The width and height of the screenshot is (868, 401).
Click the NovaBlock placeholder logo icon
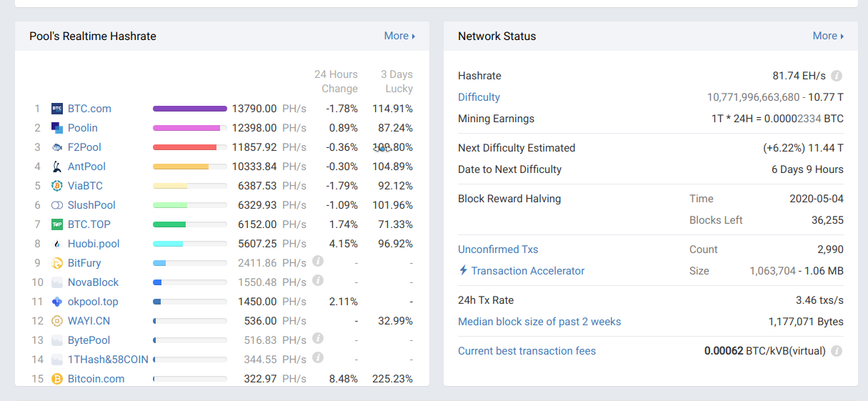pyautogui.click(x=57, y=282)
